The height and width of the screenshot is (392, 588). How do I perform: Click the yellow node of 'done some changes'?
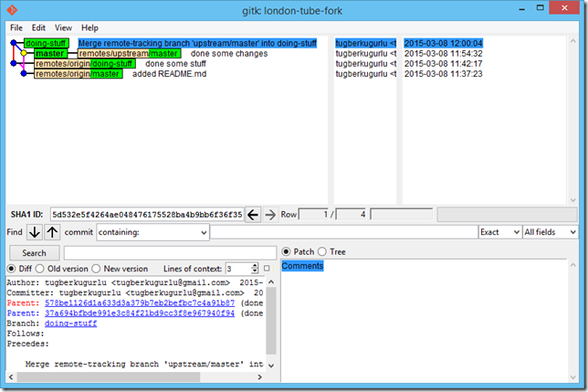click(24, 53)
